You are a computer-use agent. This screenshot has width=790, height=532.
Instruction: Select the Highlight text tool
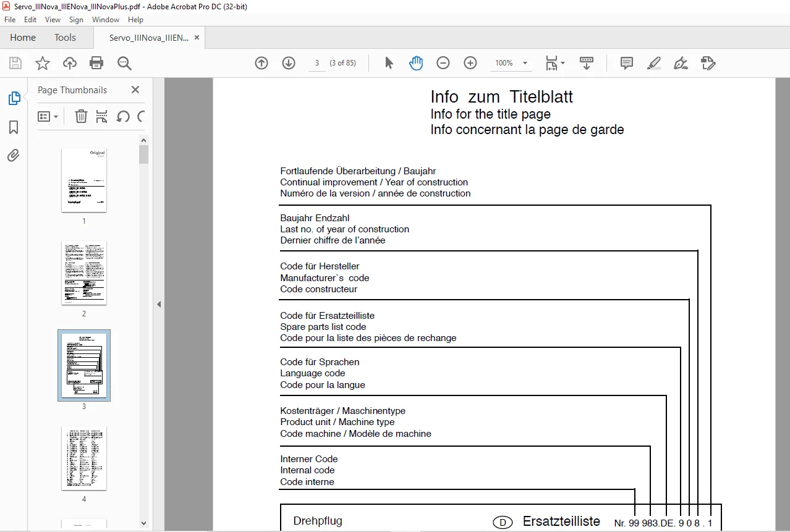pyautogui.click(x=654, y=63)
